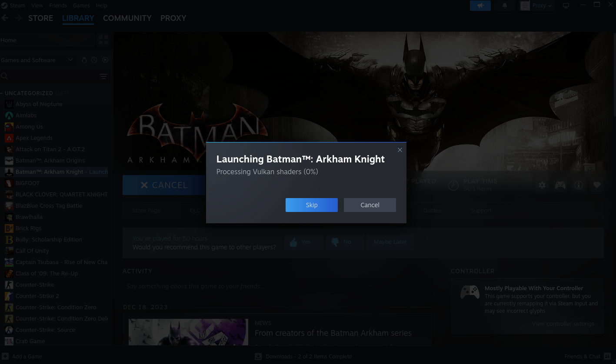616x364 pixels.
Task: Click Add a Game
Action: [22, 357]
